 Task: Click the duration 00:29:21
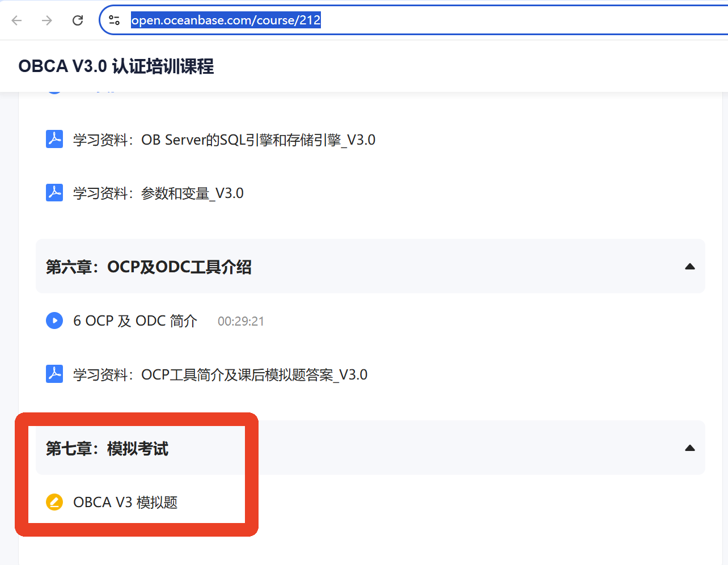click(x=241, y=321)
